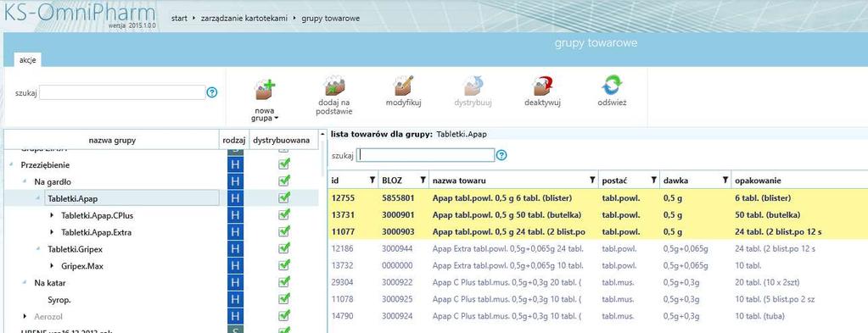Image resolution: width=868 pixels, height=333 pixels.
Task: Collapse the Na gardło tree node
Action: pyautogui.click(x=25, y=181)
